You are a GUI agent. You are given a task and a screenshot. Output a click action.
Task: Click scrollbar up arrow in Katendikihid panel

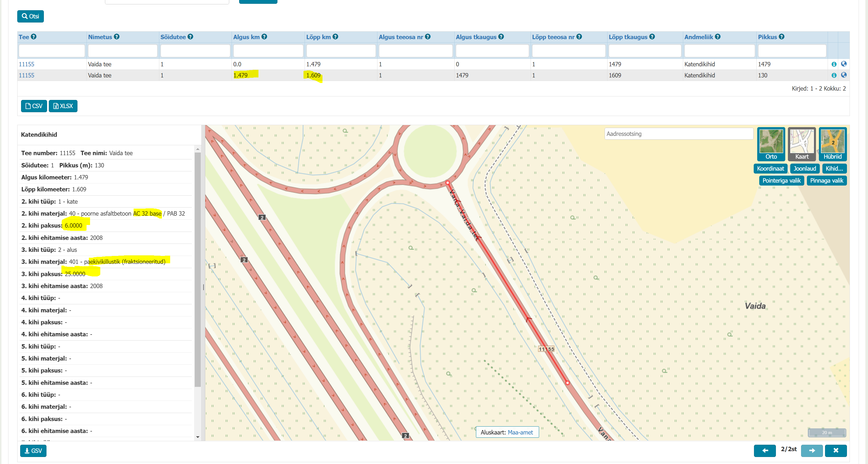pyautogui.click(x=198, y=149)
